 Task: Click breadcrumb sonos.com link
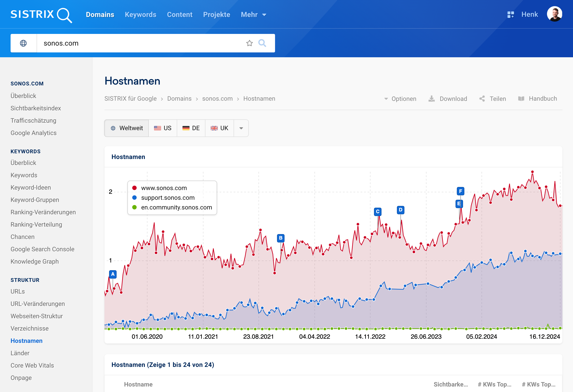[217, 99]
